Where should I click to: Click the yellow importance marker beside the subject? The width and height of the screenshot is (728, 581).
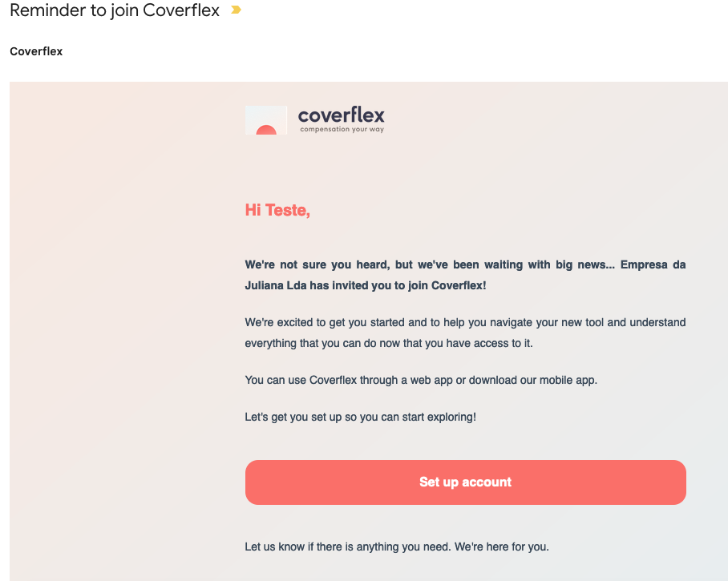pyautogui.click(x=236, y=10)
